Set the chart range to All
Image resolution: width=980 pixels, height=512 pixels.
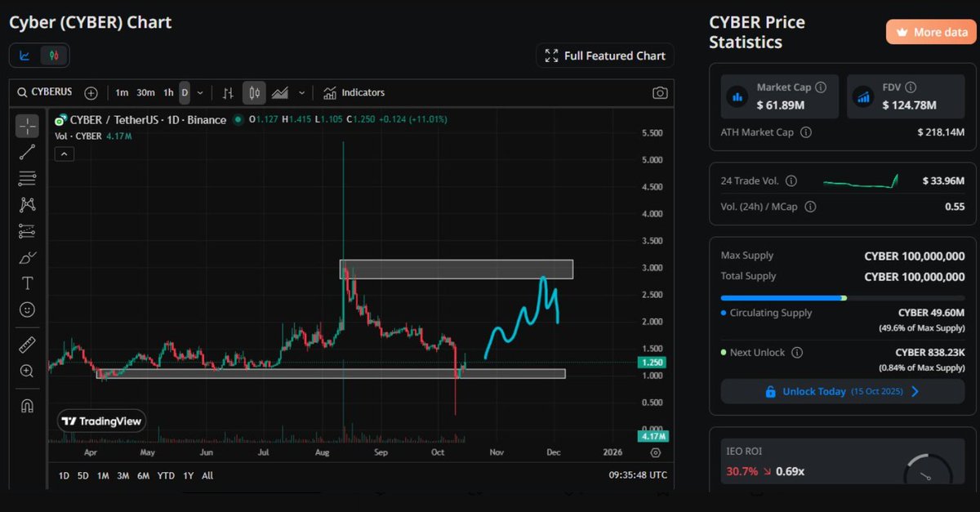click(207, 475)
